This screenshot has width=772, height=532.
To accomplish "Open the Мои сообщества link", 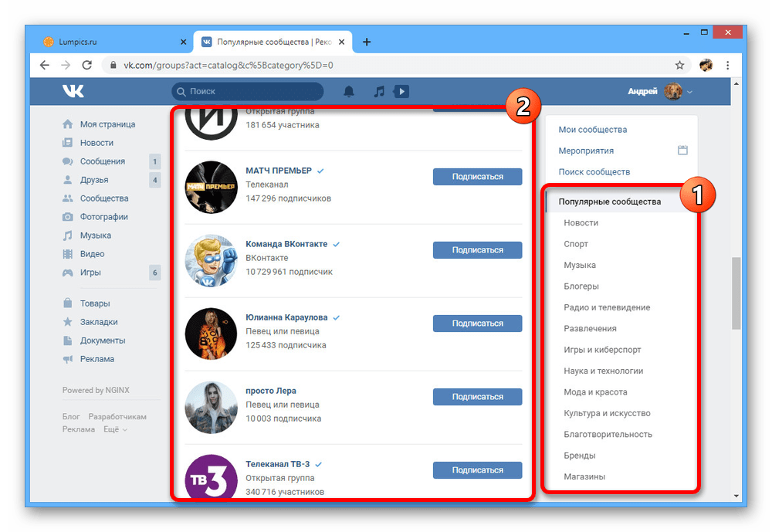I will pos(592,130).
